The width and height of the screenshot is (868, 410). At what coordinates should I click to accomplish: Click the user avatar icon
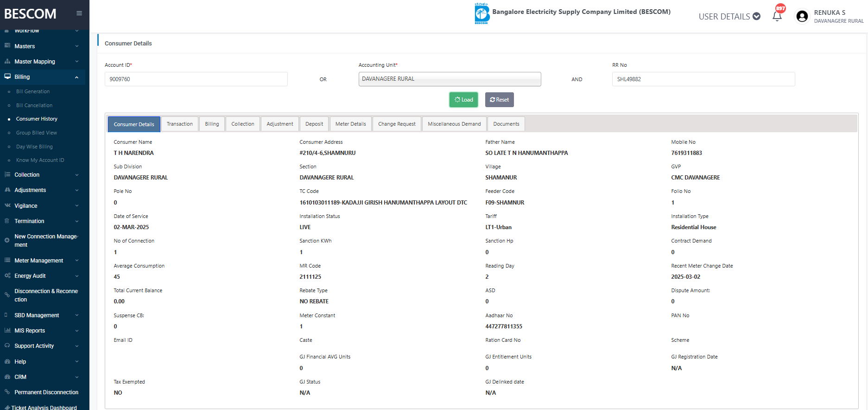click(x=802, y=16)
